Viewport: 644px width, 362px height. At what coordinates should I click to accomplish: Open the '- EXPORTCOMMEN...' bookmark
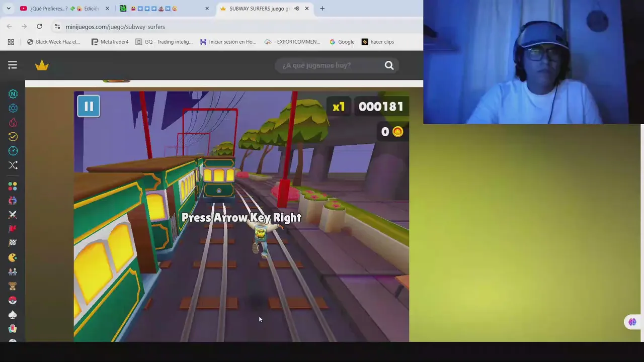[292, 42]
